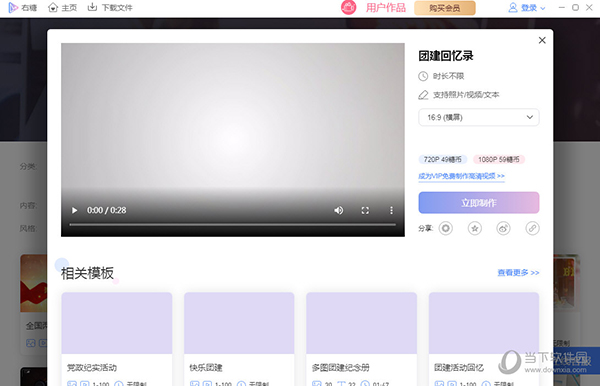This screenshot has height=386, width=600.
Task: Mute the video volume speaker icon
Action: tap(339, 210)
